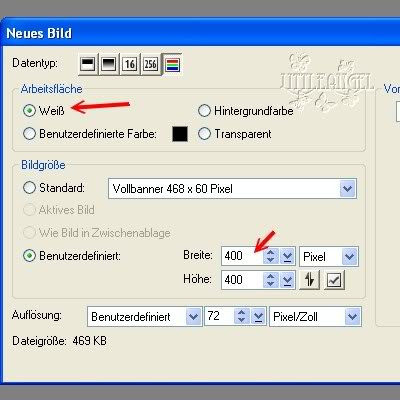Click the swap width and height icon
Viewport: 400px width, 400px height.
310,280
